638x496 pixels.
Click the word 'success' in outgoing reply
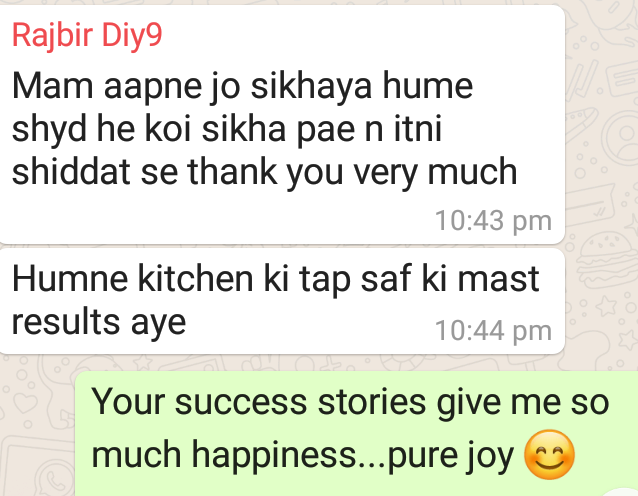point(241,403)
